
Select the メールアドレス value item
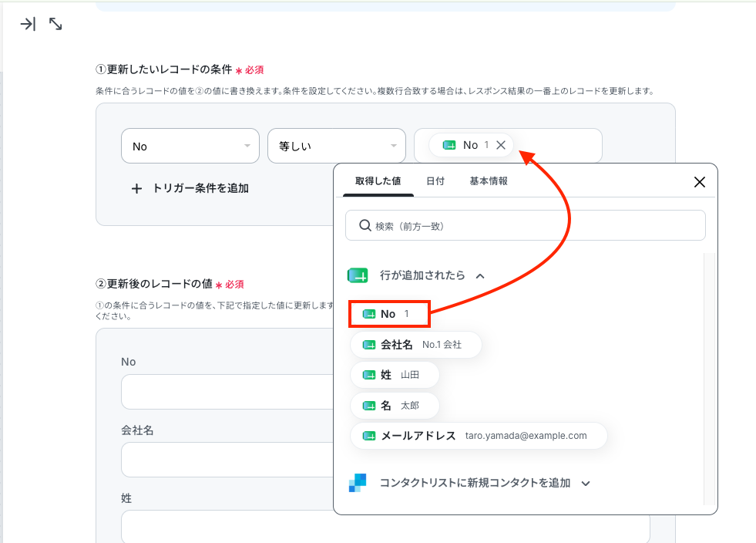[x=479, y=436]
